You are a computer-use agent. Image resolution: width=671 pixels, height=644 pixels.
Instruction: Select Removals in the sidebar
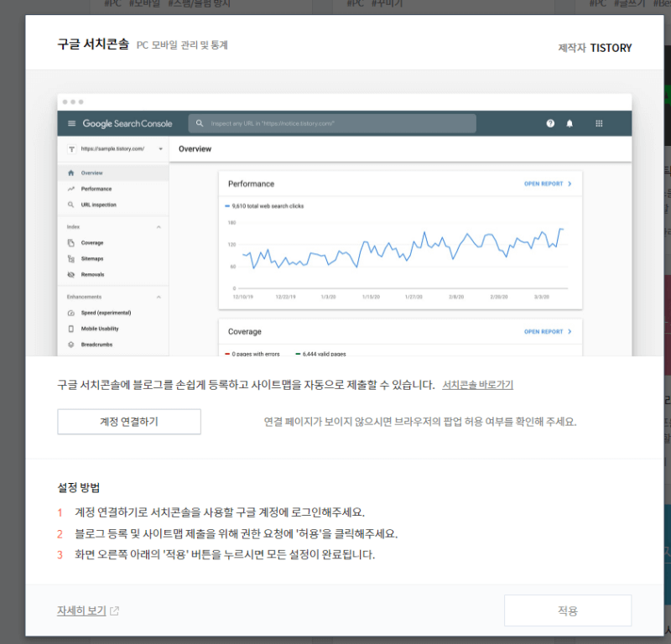[x=93, y=275]
